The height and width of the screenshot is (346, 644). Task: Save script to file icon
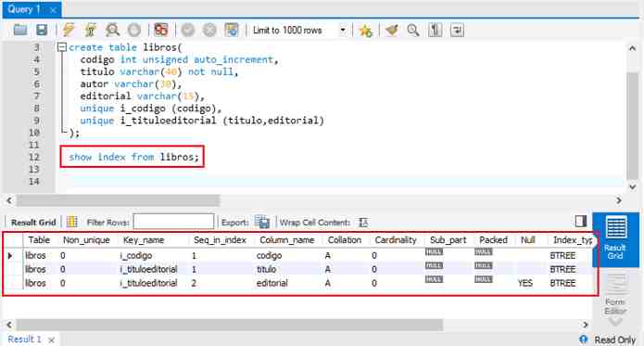(x=42, y=30)
